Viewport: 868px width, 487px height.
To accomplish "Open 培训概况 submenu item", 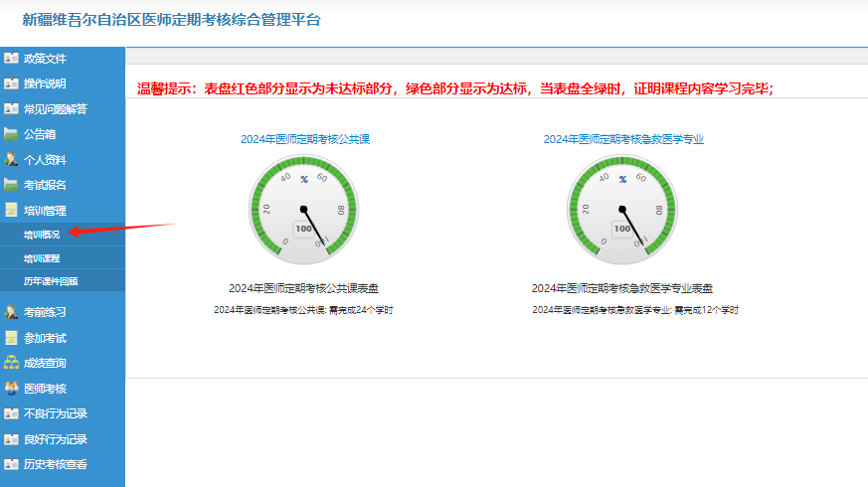I will pyautogui.click(x=42, y=235).
